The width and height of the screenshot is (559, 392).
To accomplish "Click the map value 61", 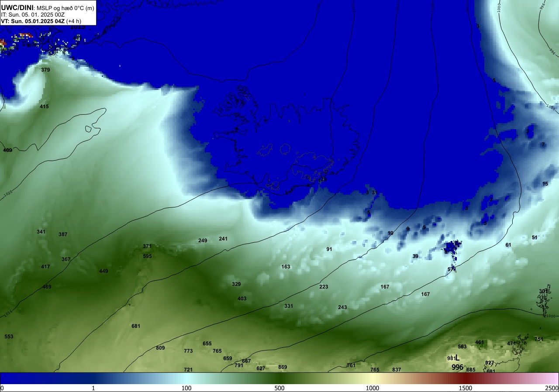I will [x=508, y=245].
